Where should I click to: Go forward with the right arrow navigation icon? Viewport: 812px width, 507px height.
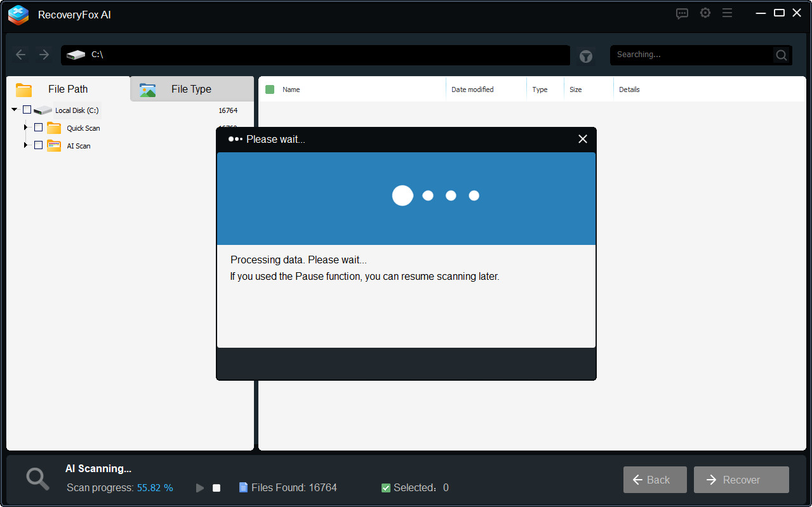pos(44,55)
